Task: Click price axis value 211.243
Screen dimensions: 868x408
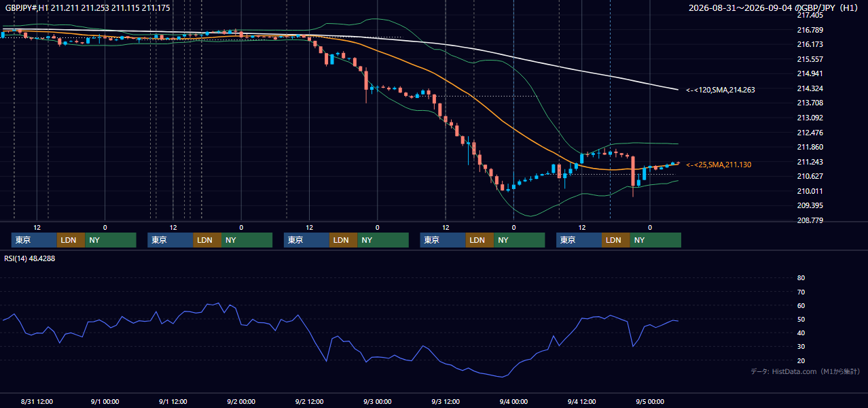Action: pyautogui.click(x=810, y=162)
